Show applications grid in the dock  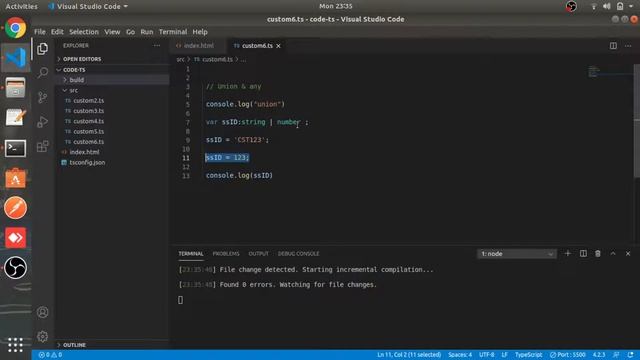click(16, 345)
